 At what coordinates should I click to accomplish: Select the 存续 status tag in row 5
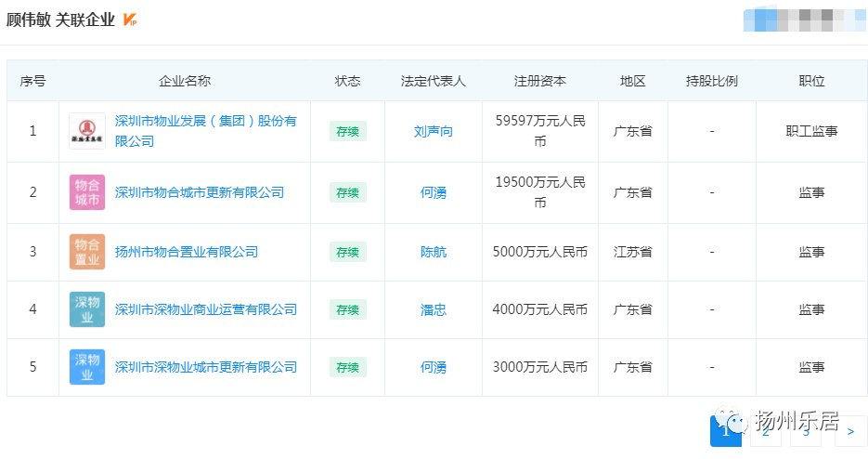point(347,367)
